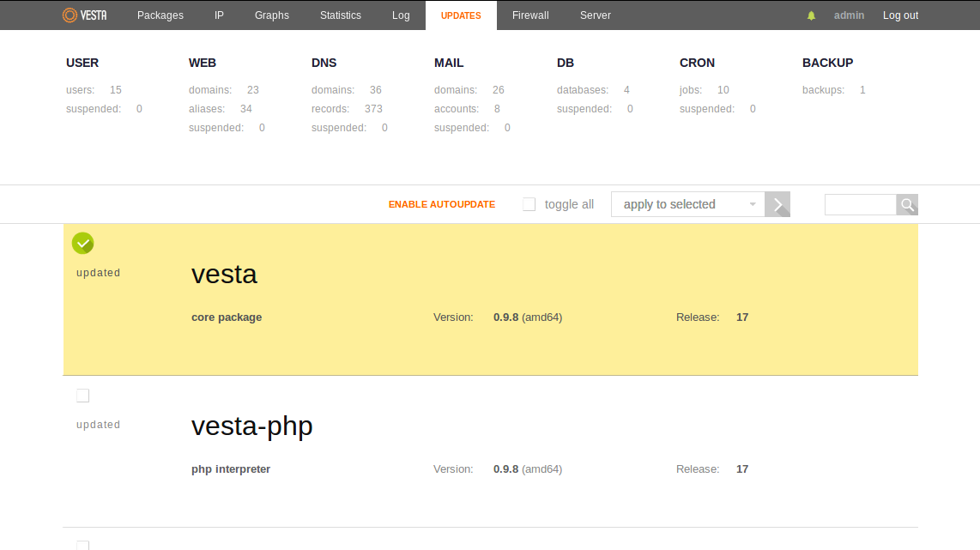This screenshot has width=980, height=550.
Task: Open the USER section heading
Action: coord(82,63)
